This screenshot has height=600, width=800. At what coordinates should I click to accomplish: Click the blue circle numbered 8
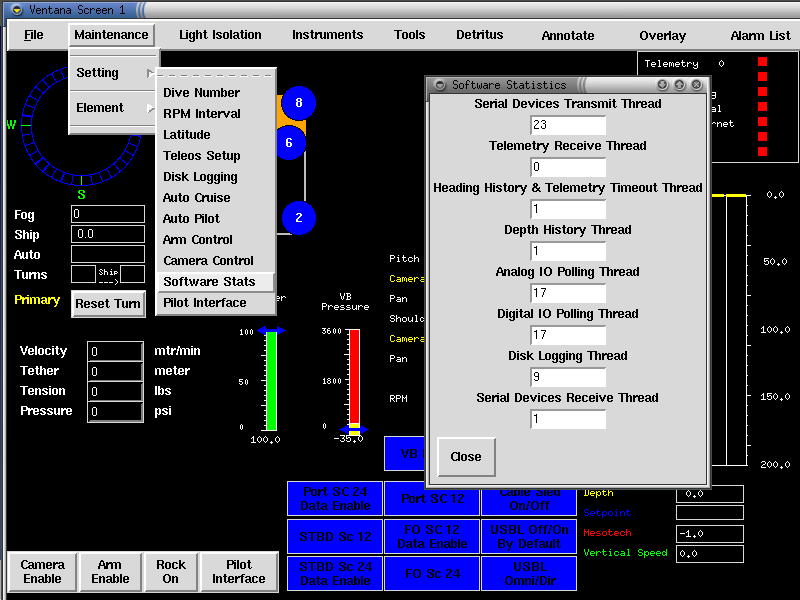(298, 103)
